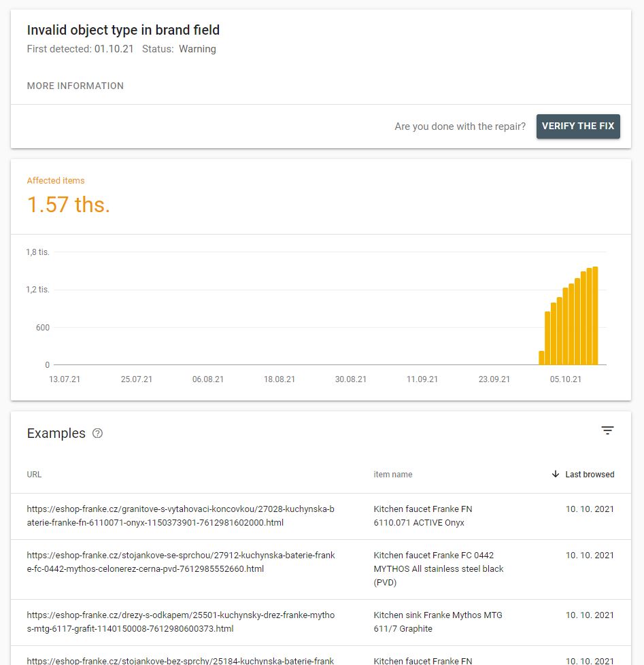Click the Warning status text

point(197,48)
